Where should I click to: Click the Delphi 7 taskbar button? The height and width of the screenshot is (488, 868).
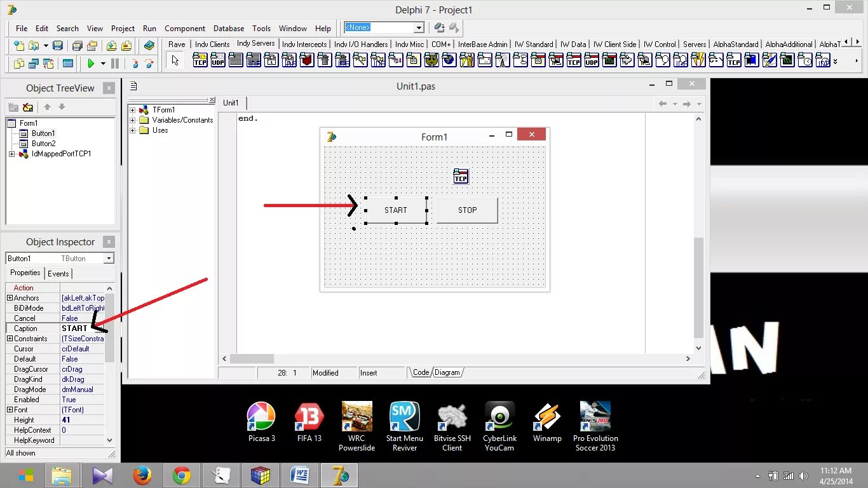(339, 475)
